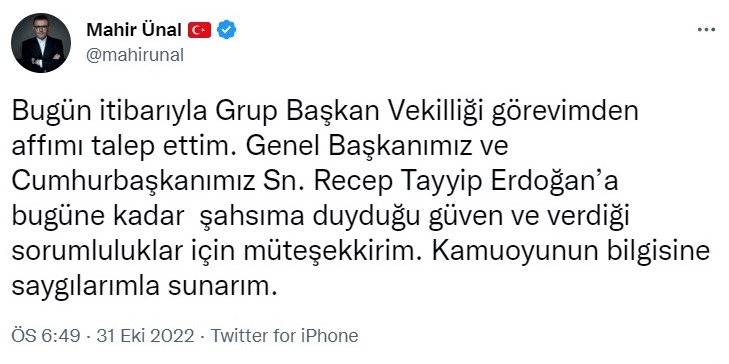729x364 pixels.
Task: Click the ÖS 6:49 timestamp
Action: (x=46, y=336)
